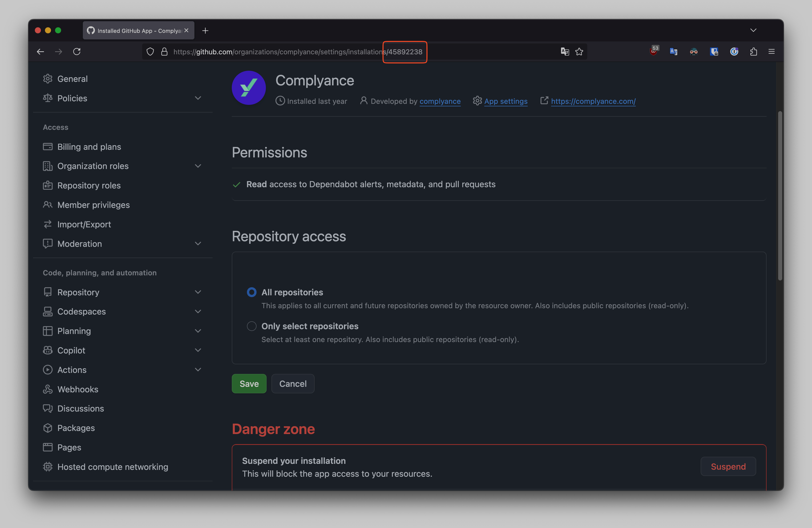Click the Complyance heading text
812x528 pixels.
[x=315, y=81]
